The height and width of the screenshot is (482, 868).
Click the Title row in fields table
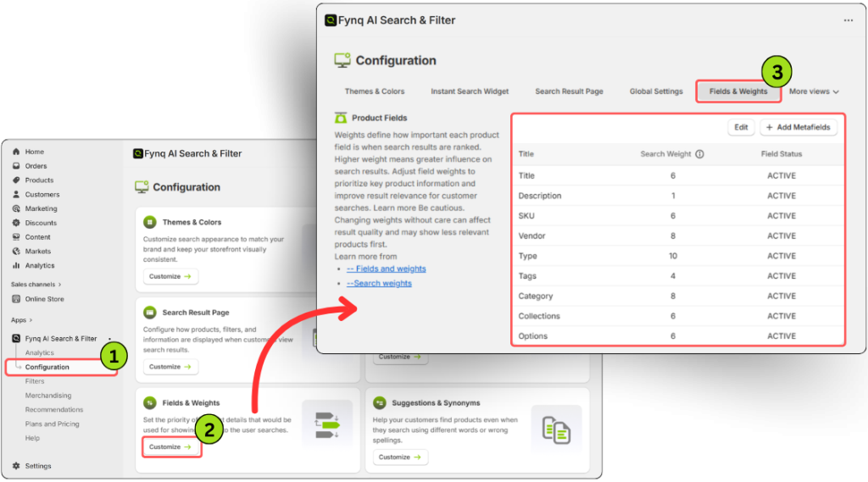tap(679, 175)
